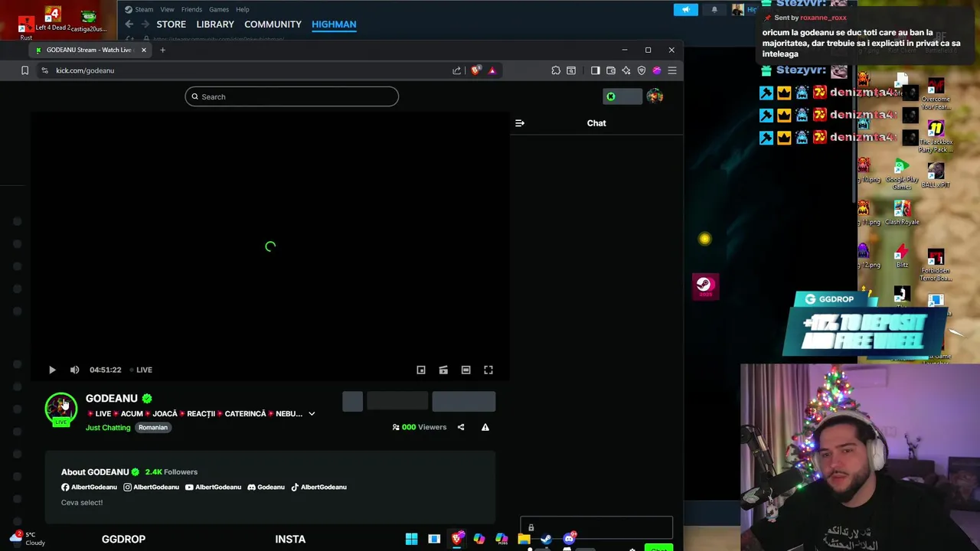Click the Steam badge icon on the right side

705,286
